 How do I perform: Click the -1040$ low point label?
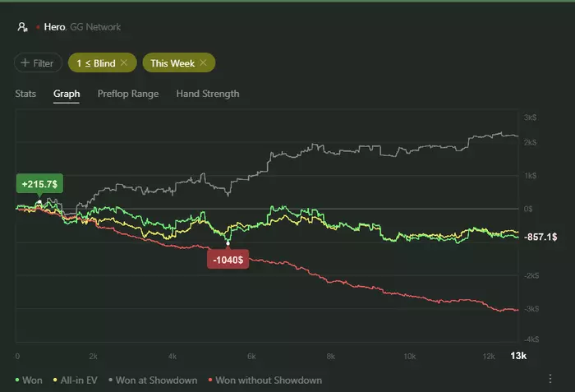point(228,260)
